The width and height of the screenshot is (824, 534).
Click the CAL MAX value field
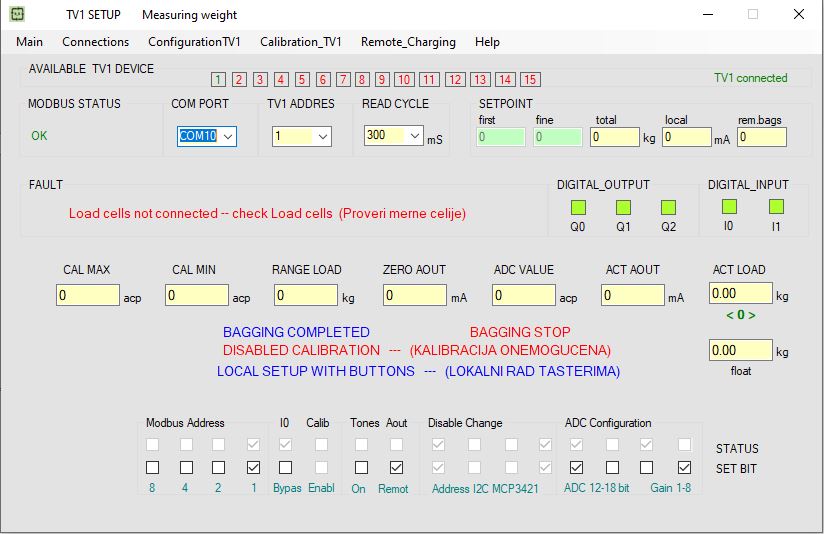point(88,295)
